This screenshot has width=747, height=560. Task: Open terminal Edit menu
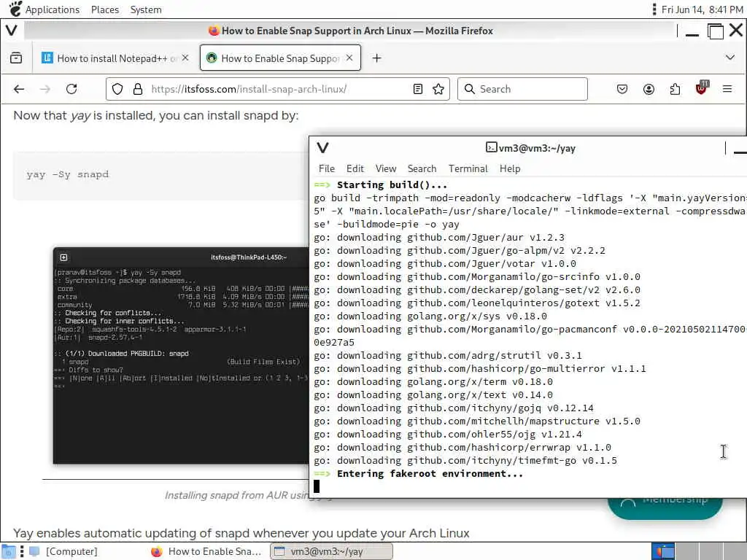click(355, 168)
